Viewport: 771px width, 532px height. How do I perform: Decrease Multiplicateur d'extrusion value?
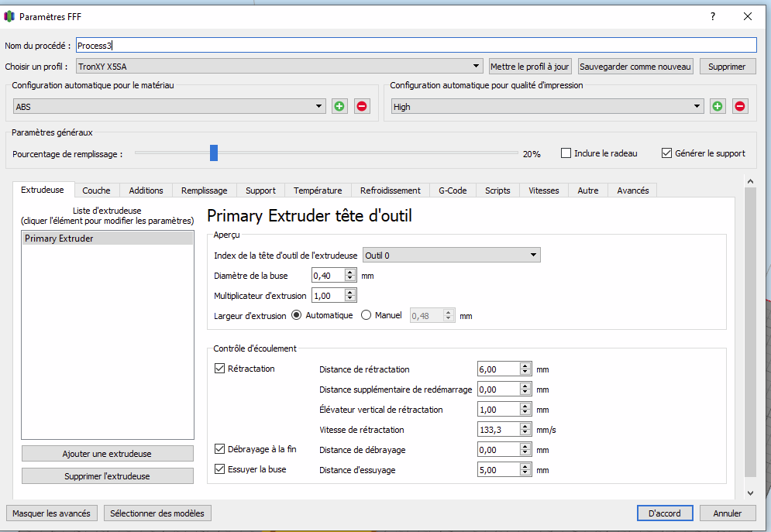[349, 299]
